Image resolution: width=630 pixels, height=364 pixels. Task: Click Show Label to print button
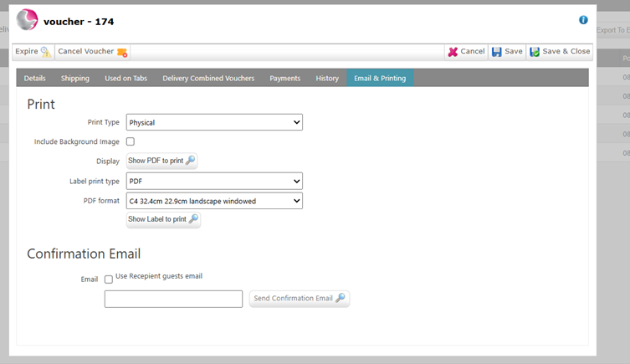pyautogui.click(x=163, y=219)
